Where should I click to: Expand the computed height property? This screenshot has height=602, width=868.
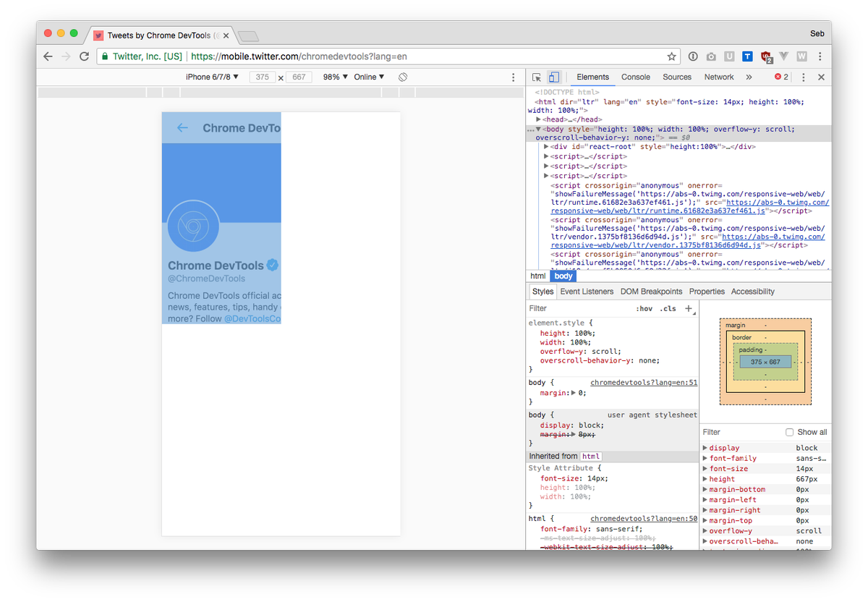coord(705,479)
